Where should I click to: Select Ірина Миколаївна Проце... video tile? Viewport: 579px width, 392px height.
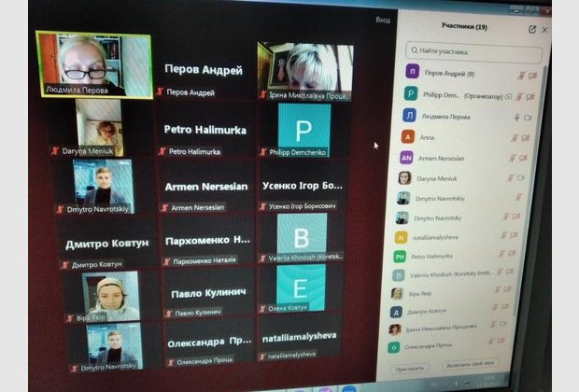click(305, 71)
